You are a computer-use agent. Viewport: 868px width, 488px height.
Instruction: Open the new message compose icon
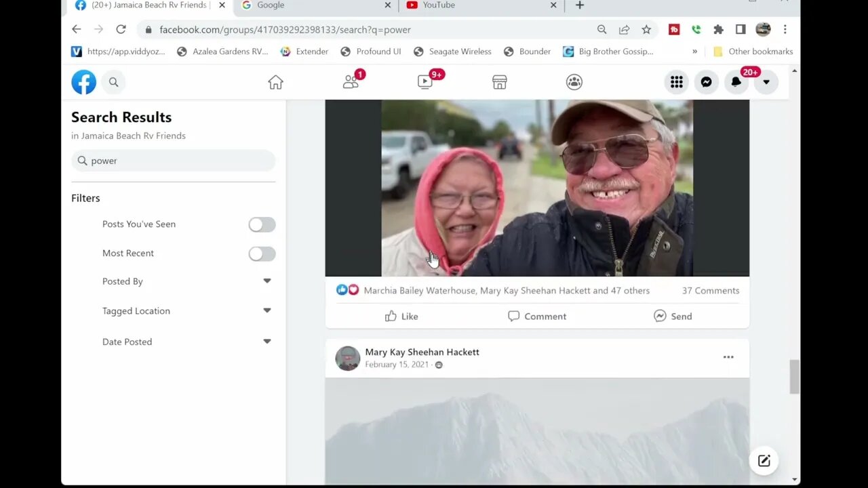point(764,461)
